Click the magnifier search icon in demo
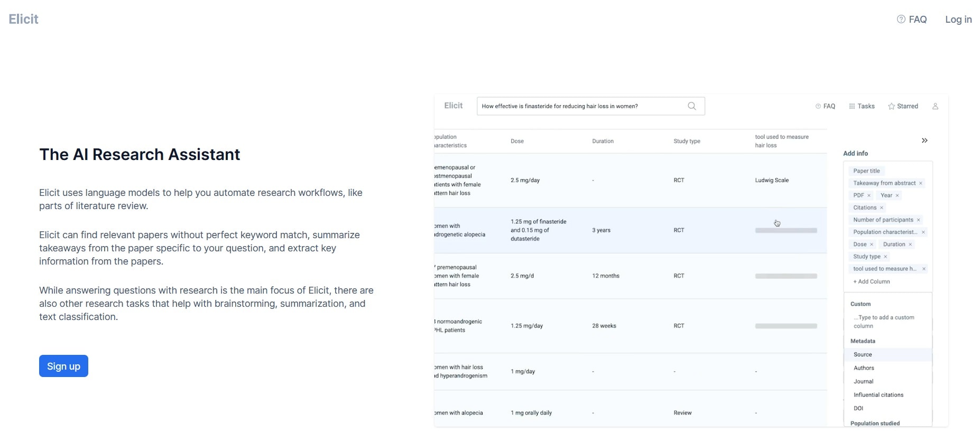 coord(692,106)
